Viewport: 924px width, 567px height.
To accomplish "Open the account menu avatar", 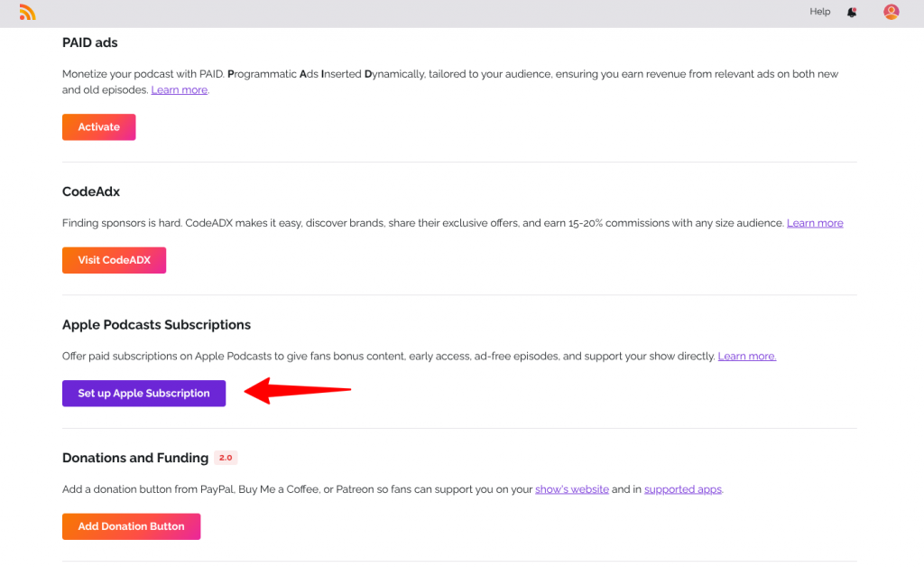I will click(891, 13).
